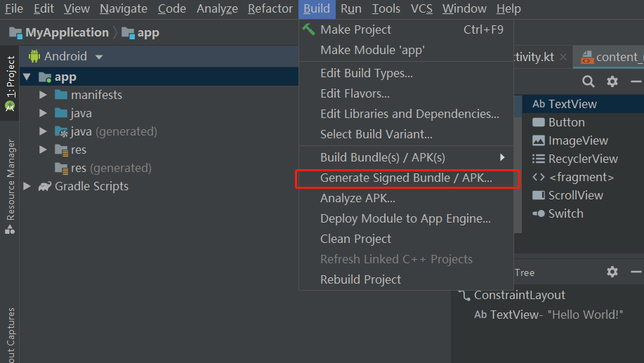Open the Android project view dropdown
The image size is (644, 363).
(x=98, y=57)
